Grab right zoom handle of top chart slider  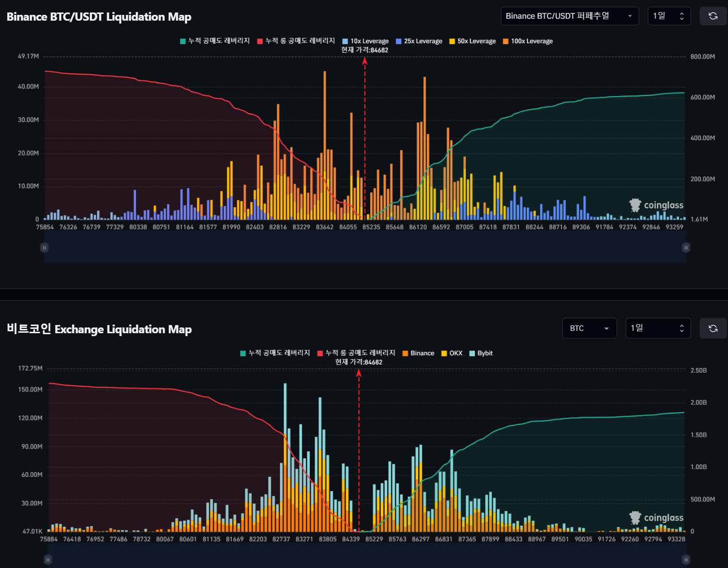pyautogui.click(x=686, y=248)
